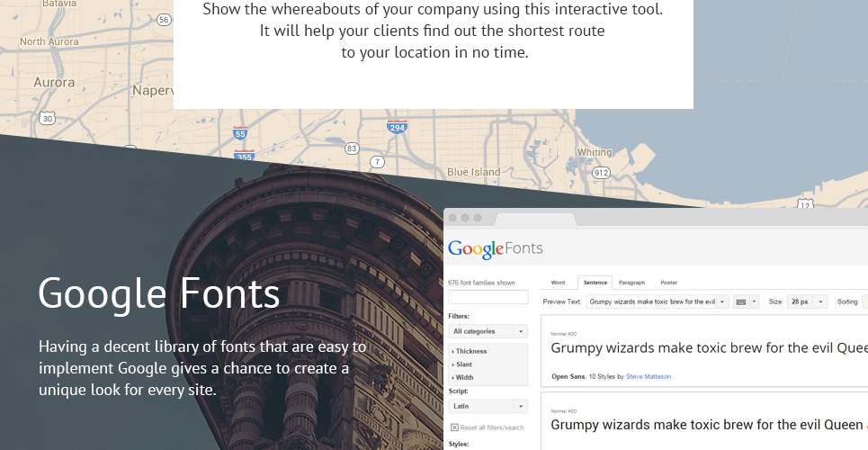Expand the Width filter
This screenshot has height=450, width=868.
[x=463, y=377]
